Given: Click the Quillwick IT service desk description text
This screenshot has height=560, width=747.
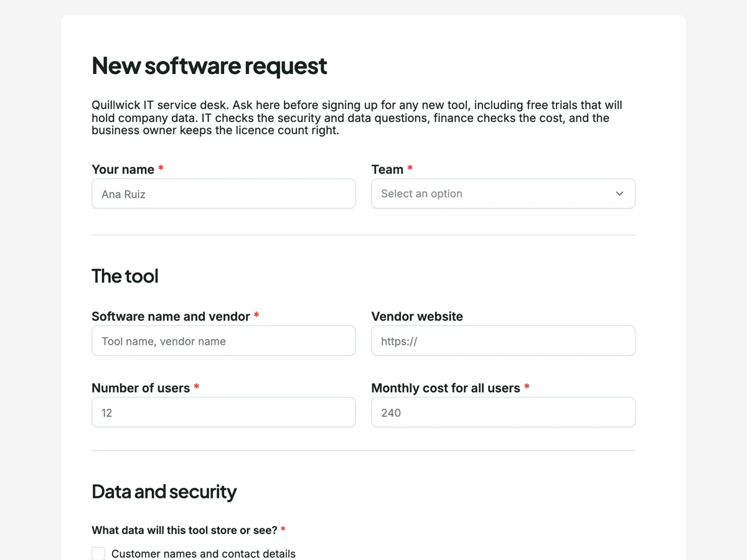Looking at the screenshot, I should pyautogui.click(x=357, y=118).
